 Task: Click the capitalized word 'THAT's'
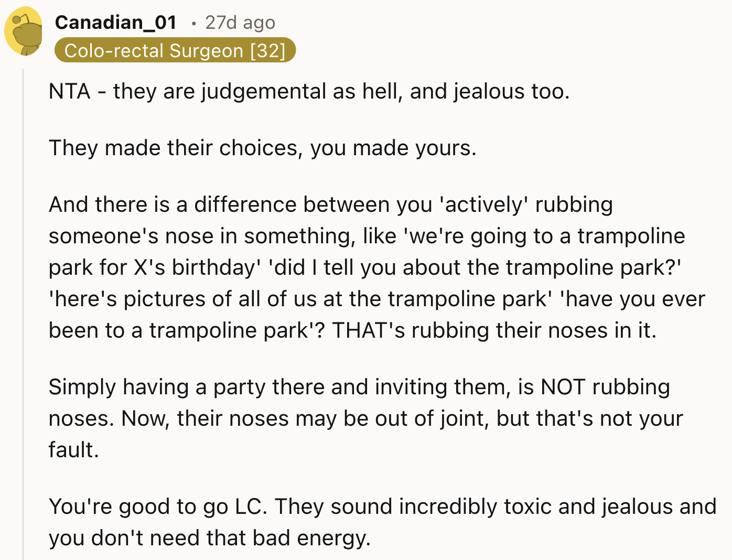[369, 330]
